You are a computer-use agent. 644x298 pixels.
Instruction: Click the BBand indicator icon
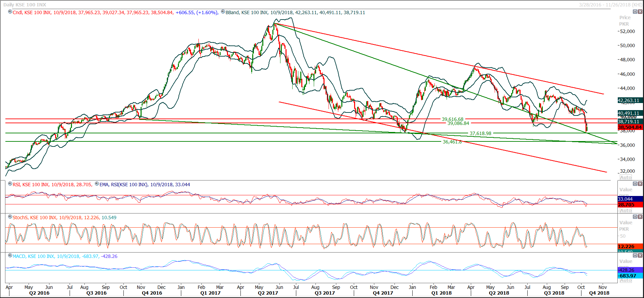coord(223,12)
